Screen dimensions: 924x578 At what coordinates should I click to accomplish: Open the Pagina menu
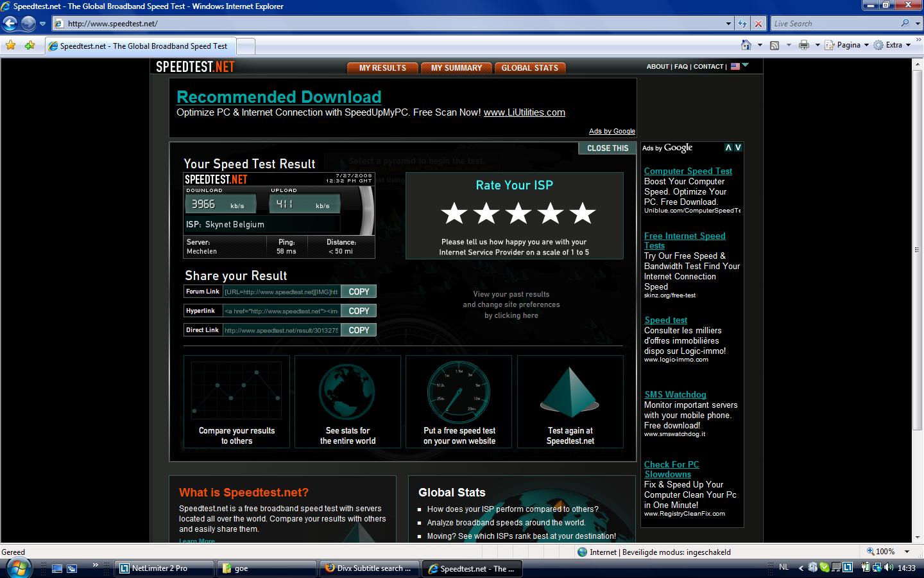point(846,45)
